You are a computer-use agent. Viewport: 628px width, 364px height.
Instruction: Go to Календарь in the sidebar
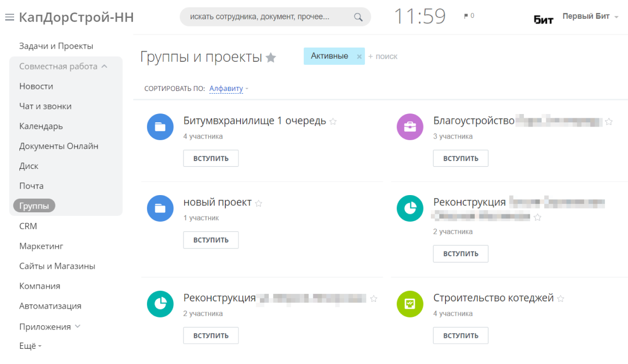41,126
